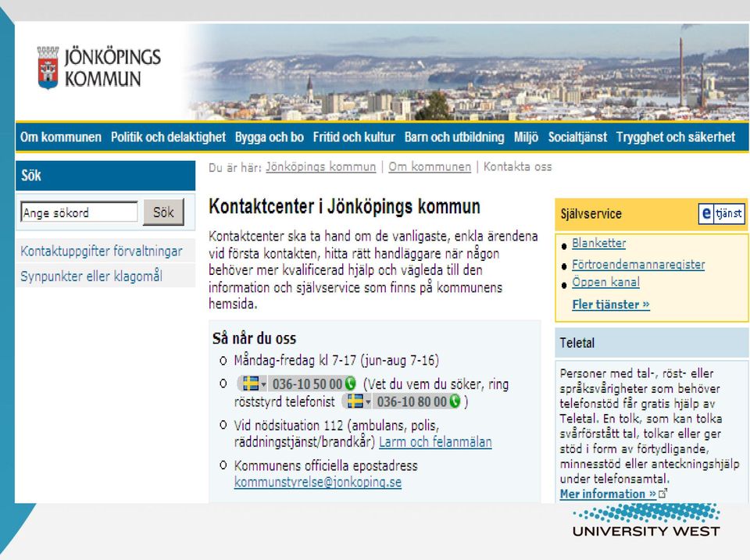
Task: Open Trygghet och säkerhet menu
Action: point(675,137)
